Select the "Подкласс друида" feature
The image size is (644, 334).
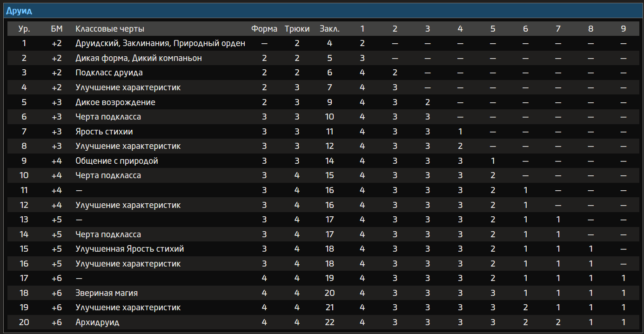tap(109, 73)
